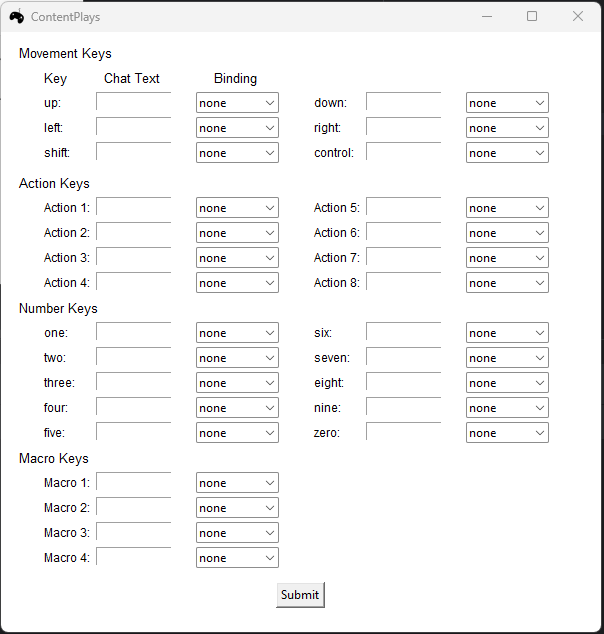Viewport: 604px width, 634px height.
Task: Click the Action 6 chat text field
Action: (403, 231)
